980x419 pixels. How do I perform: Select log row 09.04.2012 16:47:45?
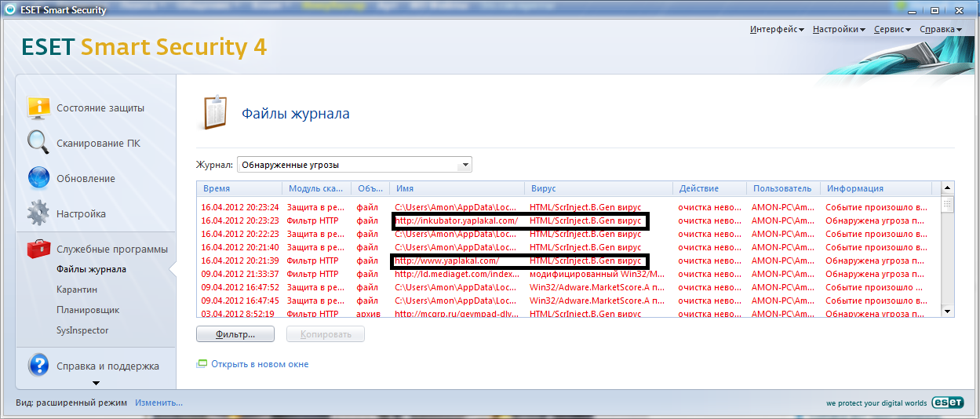pyautogui.click(x=568, y=301)
